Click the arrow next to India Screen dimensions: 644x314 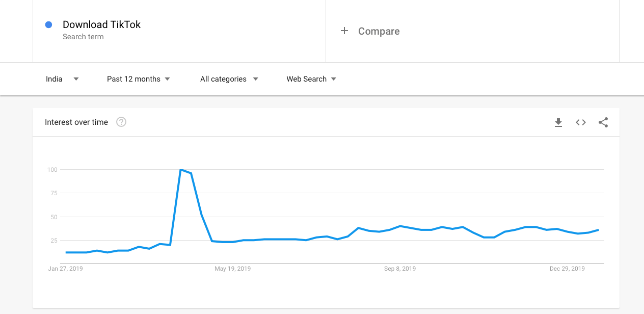[x=76, y=79]
